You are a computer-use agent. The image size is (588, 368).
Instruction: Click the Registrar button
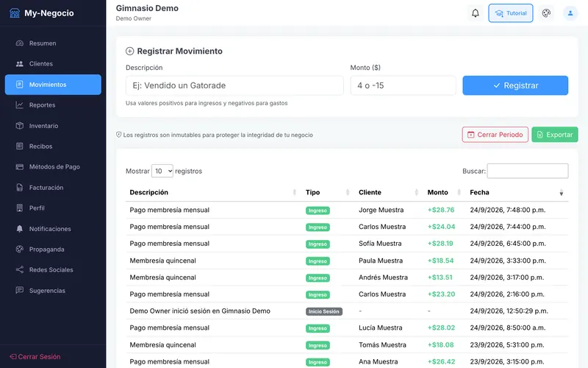coord(515,85)
